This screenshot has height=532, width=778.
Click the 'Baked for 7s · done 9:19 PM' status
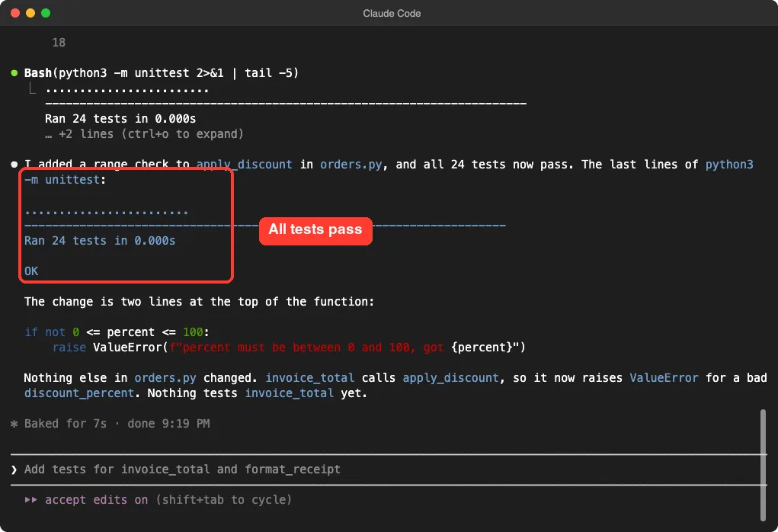pyautogui.click(x=117, y=423)
